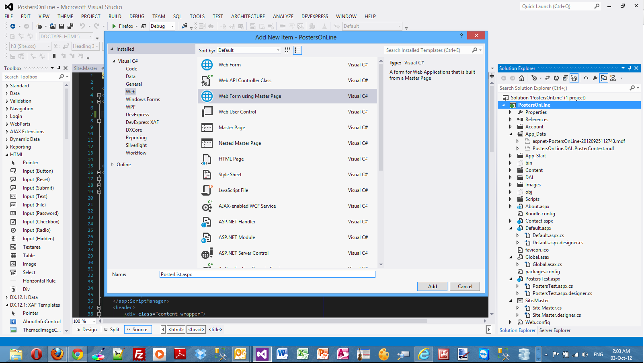Collapse the Installed templates section

tap(112, 49)
